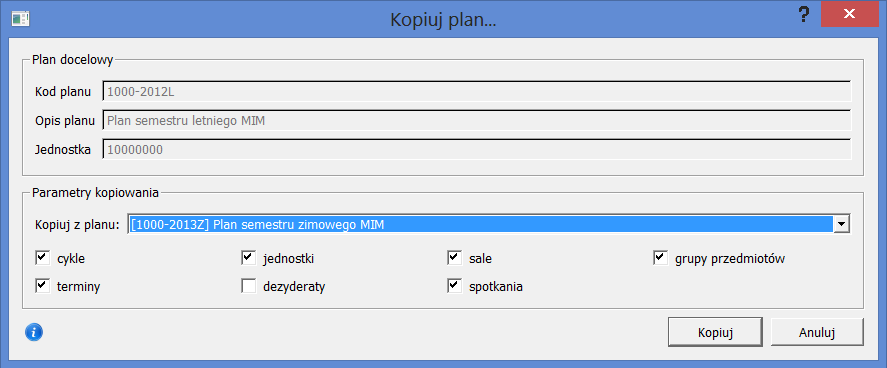Screen dimensions: 887x368
Task: Click the blue info icon
Action: click(x=34, y=332)
